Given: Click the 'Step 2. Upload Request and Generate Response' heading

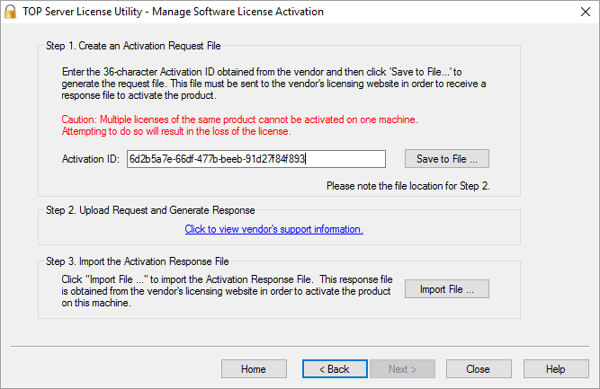Looking at the screenshot, I should (x=150, y=210).
